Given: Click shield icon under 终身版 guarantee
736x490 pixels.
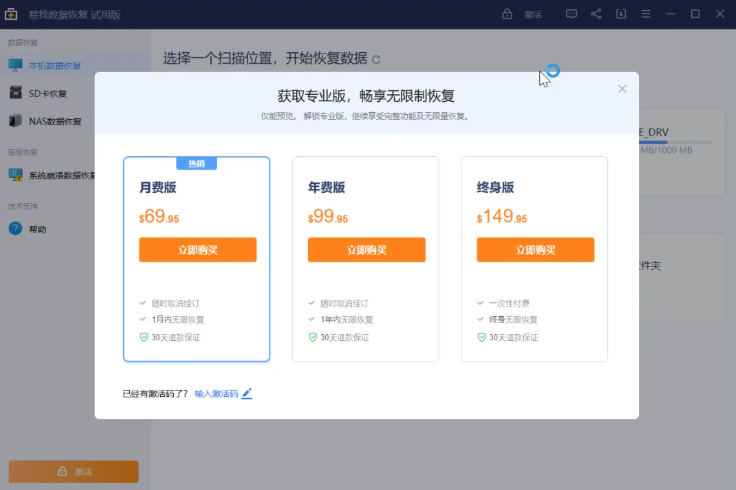Looking at the screenshot, I should [482, 337].
